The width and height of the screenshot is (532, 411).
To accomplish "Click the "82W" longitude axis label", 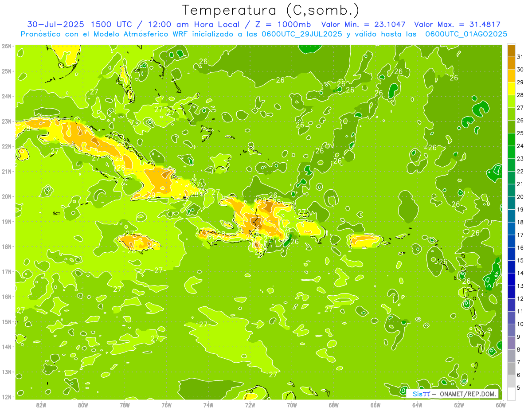I will point(41,405).
